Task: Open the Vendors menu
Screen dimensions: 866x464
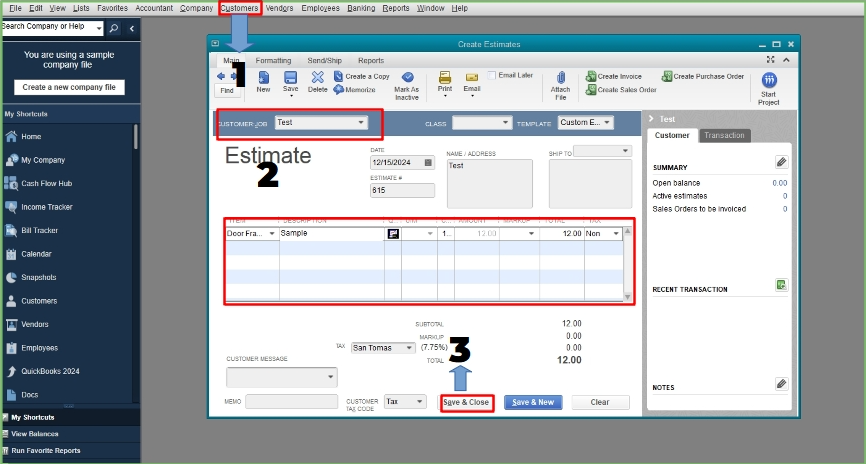Action: click(x=279, y=8)
